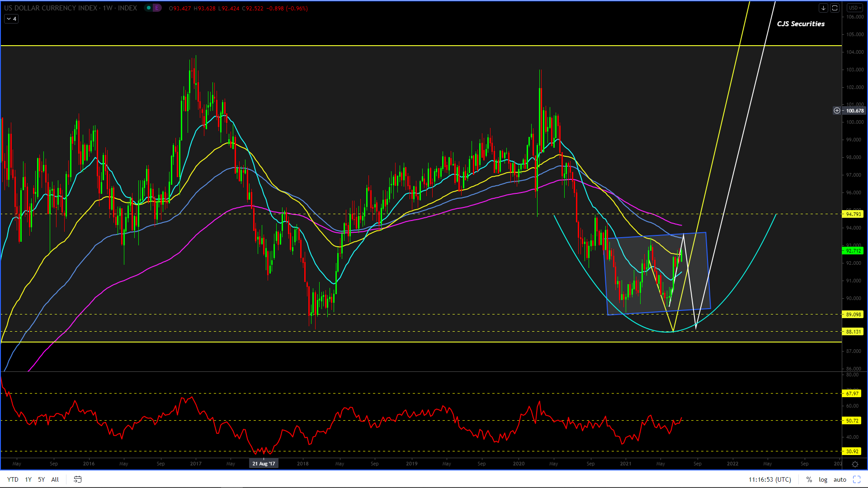Screen dimensions: 868x488
Task: Toggle auto scale mode
Action: [x=840, y=479]
